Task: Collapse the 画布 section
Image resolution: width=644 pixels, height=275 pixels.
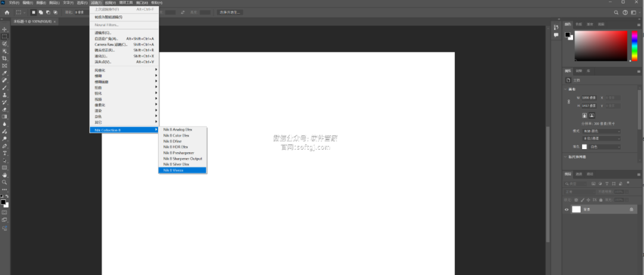Action: coord(566,89)
